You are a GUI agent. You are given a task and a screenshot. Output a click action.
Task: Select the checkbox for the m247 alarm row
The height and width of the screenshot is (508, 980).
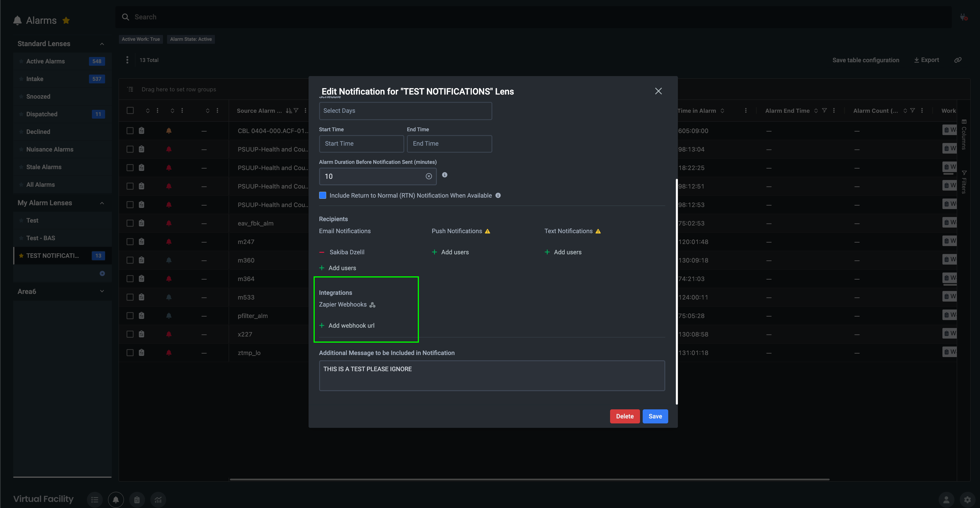pos(130,242)
